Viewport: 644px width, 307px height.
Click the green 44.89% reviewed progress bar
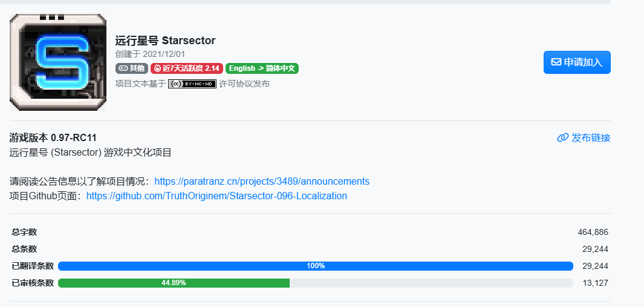(174, 283)
